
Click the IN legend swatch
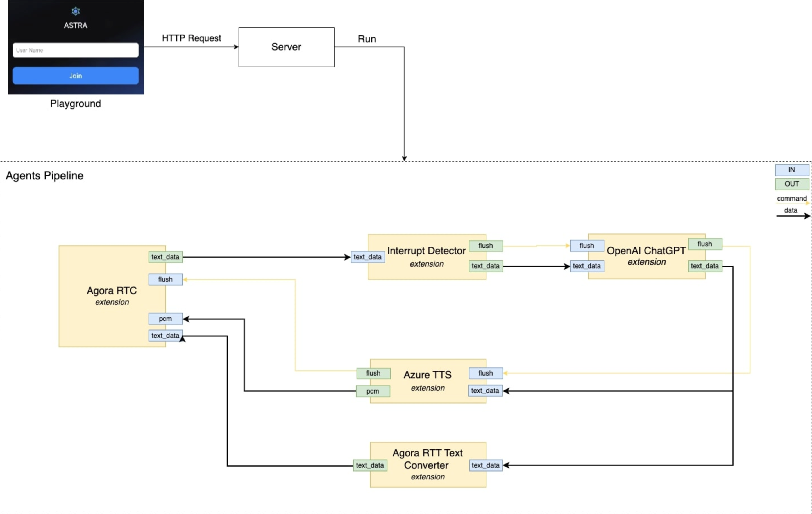(x=791, y=170)
